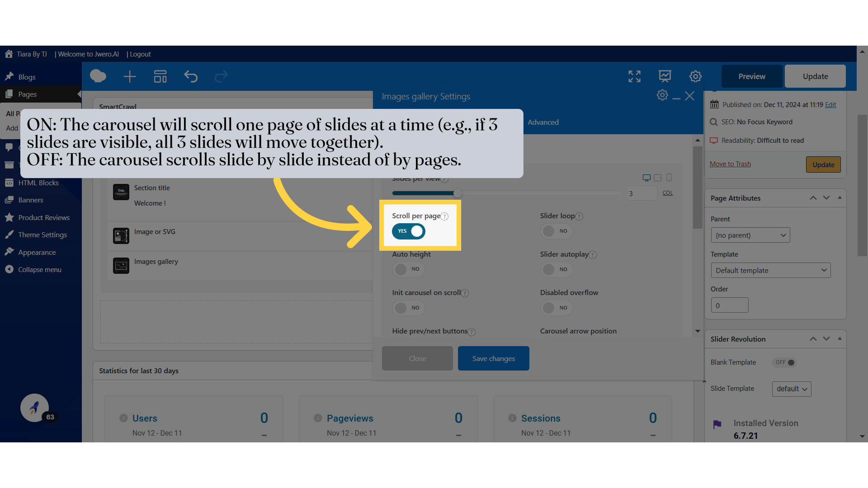The image size is (868, 488).
Task: Open the Default template dropdown
Action: (x=770, y=270)
